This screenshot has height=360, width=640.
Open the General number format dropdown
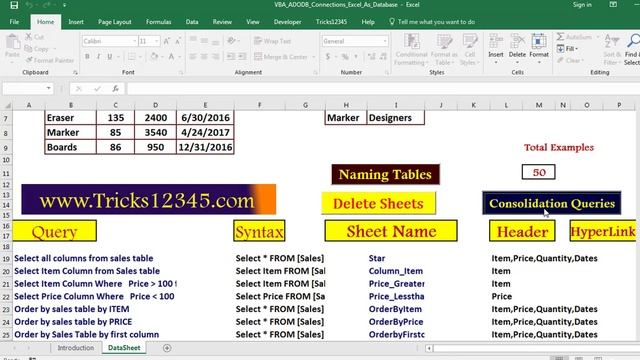pyautogui.click(x=384, y=41)
